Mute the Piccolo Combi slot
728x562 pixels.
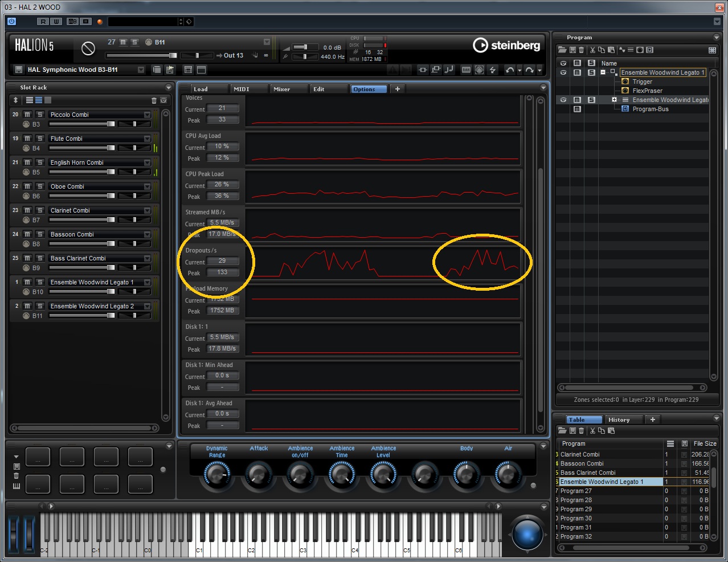tap(27, 115)
